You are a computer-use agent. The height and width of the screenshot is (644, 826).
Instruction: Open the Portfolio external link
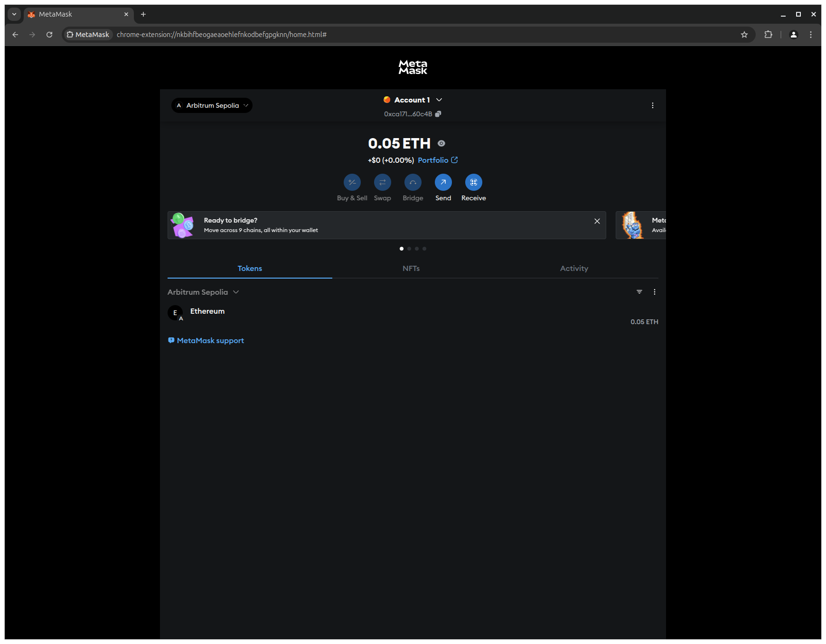pos(438,160)
